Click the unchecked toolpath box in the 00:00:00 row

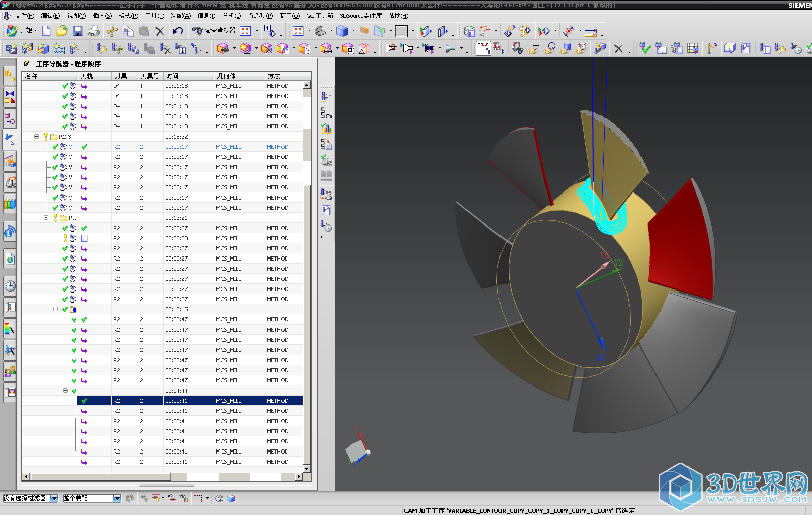tap(84, 238)
